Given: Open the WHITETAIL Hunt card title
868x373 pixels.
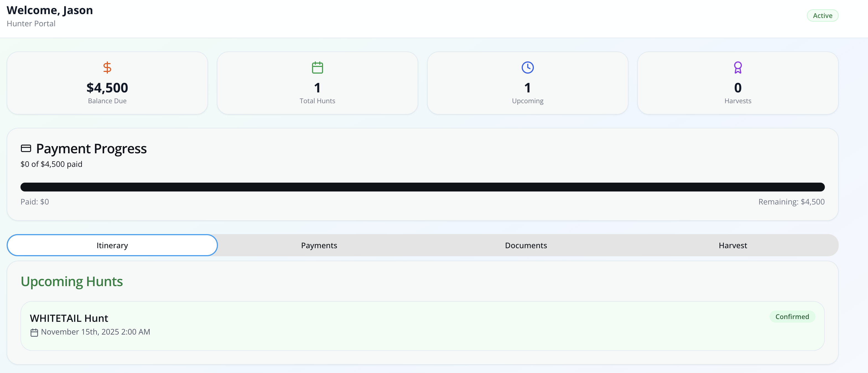Looking at the screenshot, I should [x=69, y=318].
